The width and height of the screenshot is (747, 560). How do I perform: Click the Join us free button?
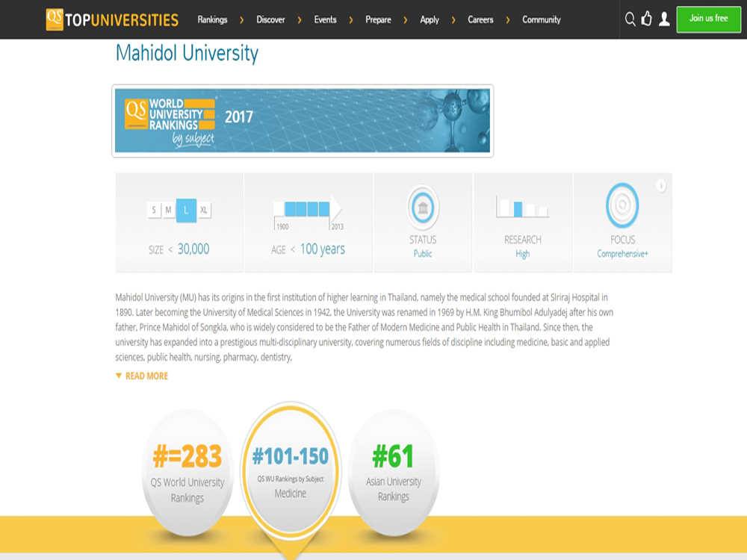coord(708,19)
